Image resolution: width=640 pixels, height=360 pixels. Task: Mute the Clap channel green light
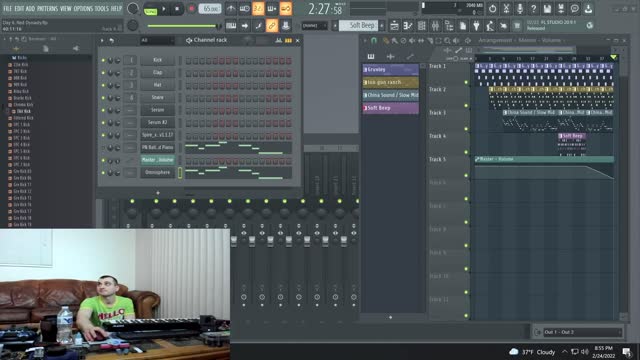[x=103, y=73]
